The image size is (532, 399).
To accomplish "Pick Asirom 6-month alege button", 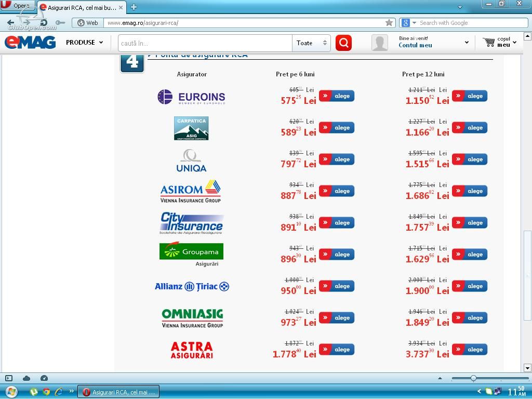I will (x=337, y=191).
